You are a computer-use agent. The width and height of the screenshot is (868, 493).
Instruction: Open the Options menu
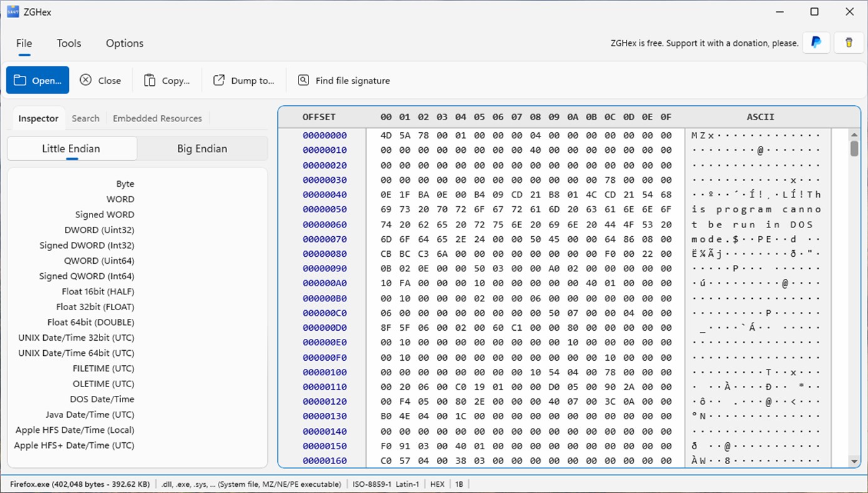(x=125, y=43)
